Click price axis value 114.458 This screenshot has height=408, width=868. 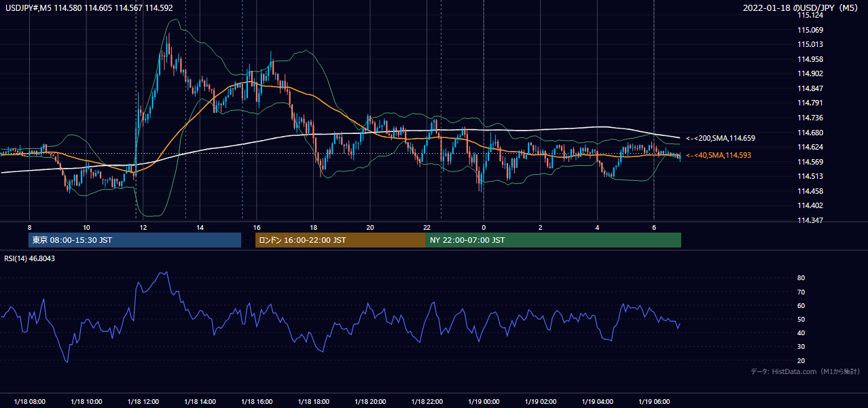(x=810, y=191)
